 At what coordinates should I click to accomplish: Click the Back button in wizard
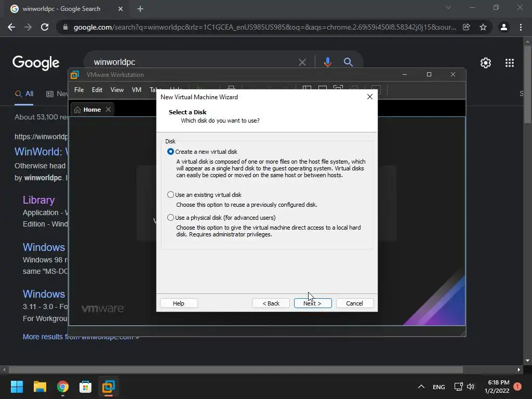pos(271,303)
